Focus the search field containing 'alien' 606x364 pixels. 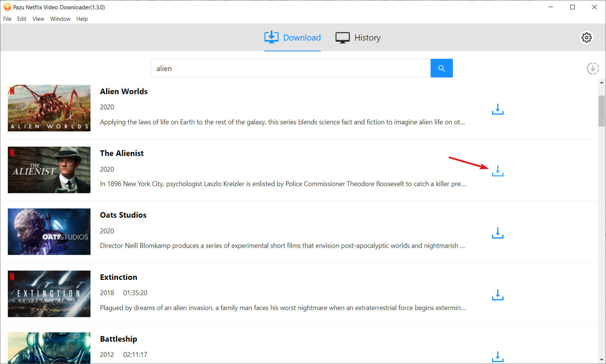point(291,68)
